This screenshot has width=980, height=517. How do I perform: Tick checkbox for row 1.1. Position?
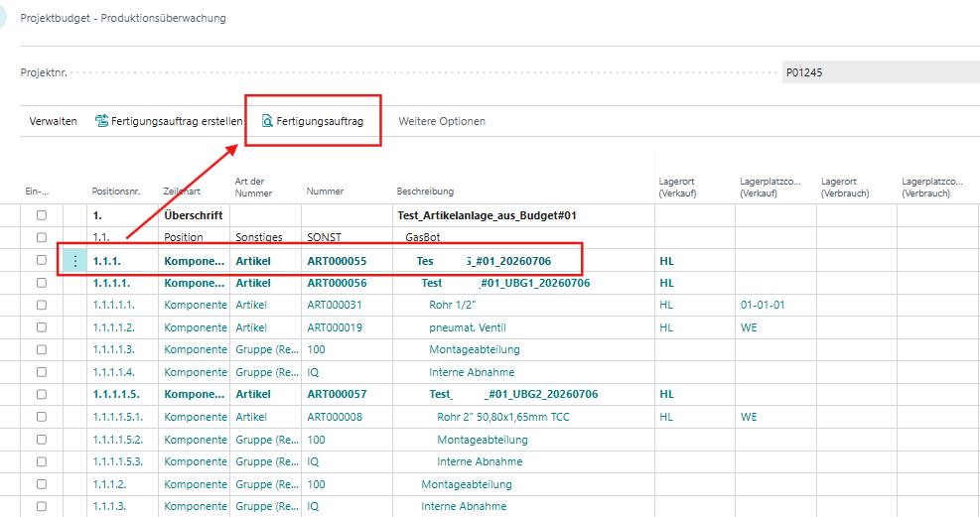[42, 237]
